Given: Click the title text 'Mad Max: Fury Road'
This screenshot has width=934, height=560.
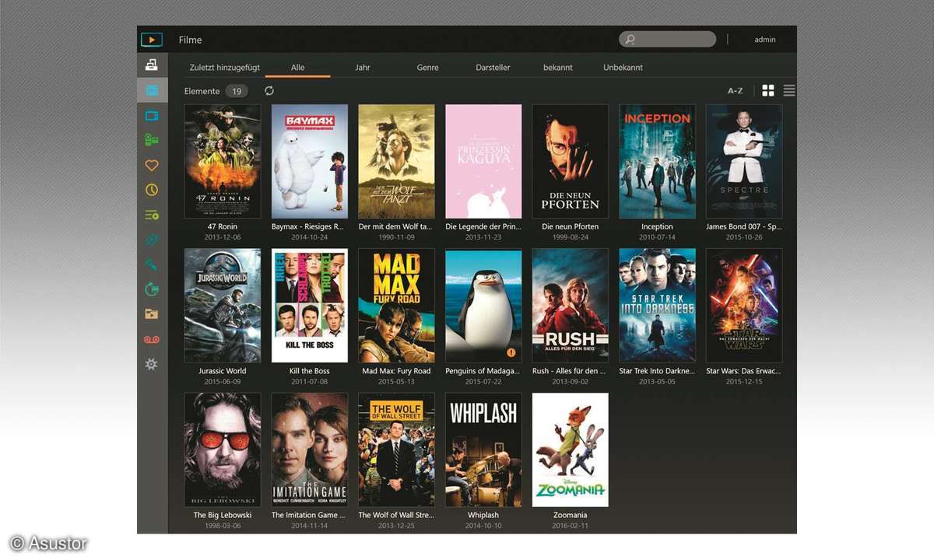Looking at the screenshot, I should point(396,371).
